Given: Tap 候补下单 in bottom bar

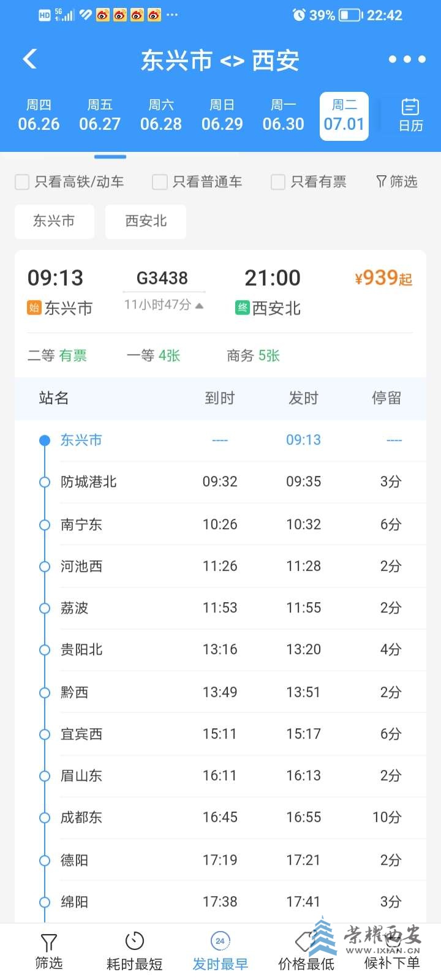Looking at the screenshot, I should 392,962.
